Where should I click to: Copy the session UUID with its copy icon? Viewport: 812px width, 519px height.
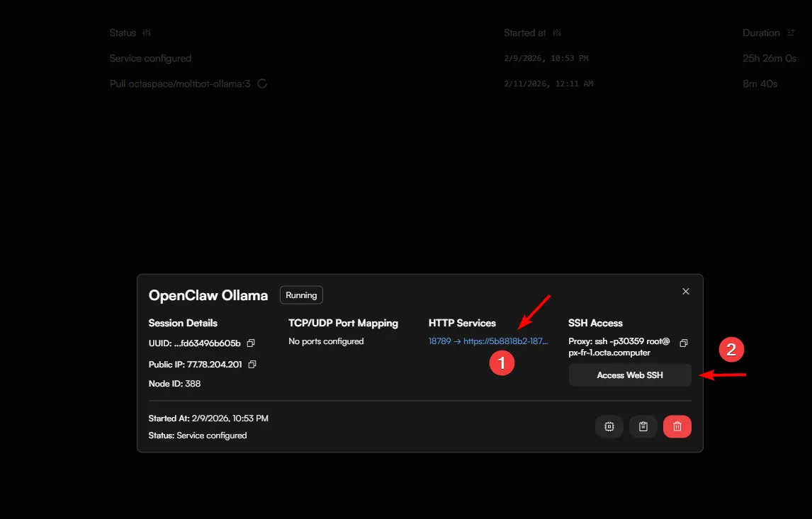251,343
